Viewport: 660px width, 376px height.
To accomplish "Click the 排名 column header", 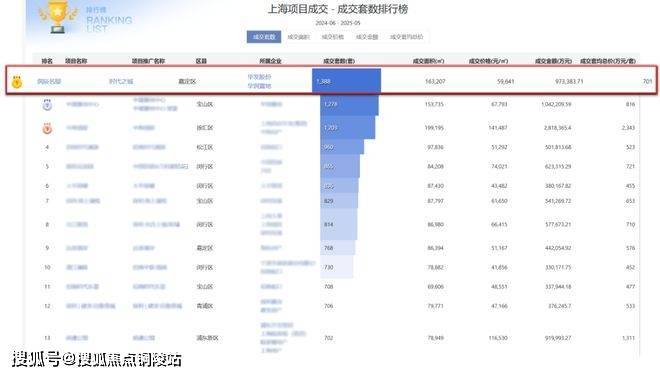I will (47, 61).
